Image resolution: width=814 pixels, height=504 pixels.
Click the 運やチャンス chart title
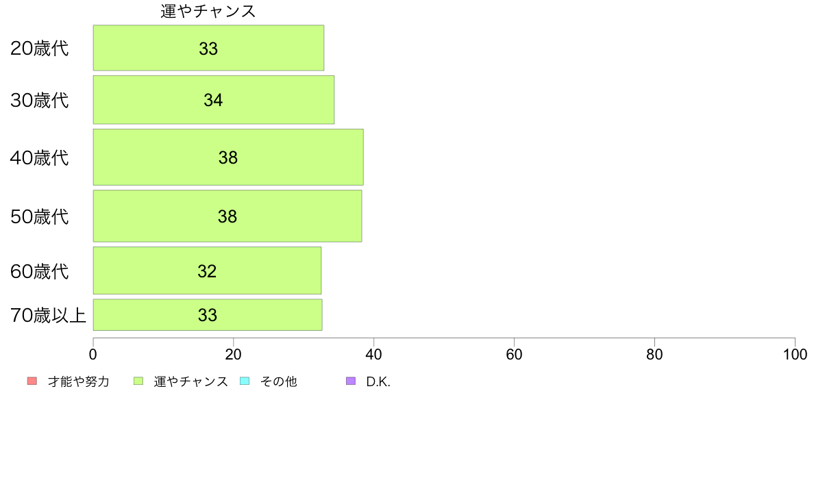point(208,11)
